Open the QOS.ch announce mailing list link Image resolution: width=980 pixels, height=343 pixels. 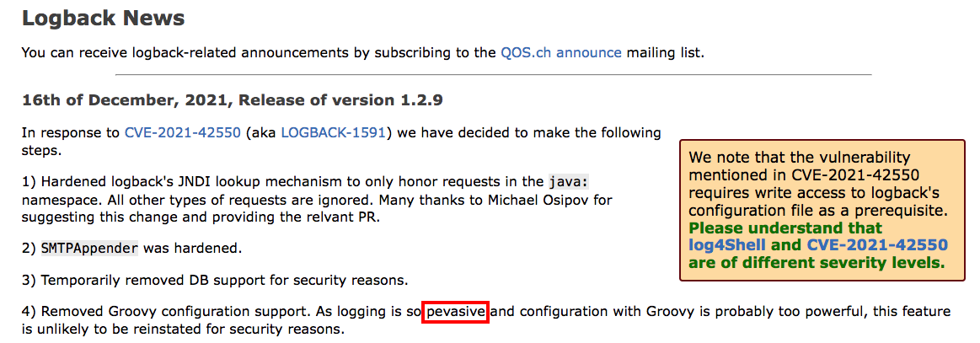point(560,52)
